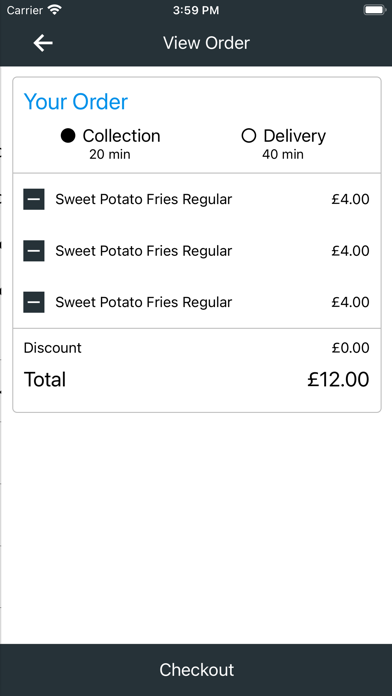
Task: Select the Delivery radio button
Action: 249,136
